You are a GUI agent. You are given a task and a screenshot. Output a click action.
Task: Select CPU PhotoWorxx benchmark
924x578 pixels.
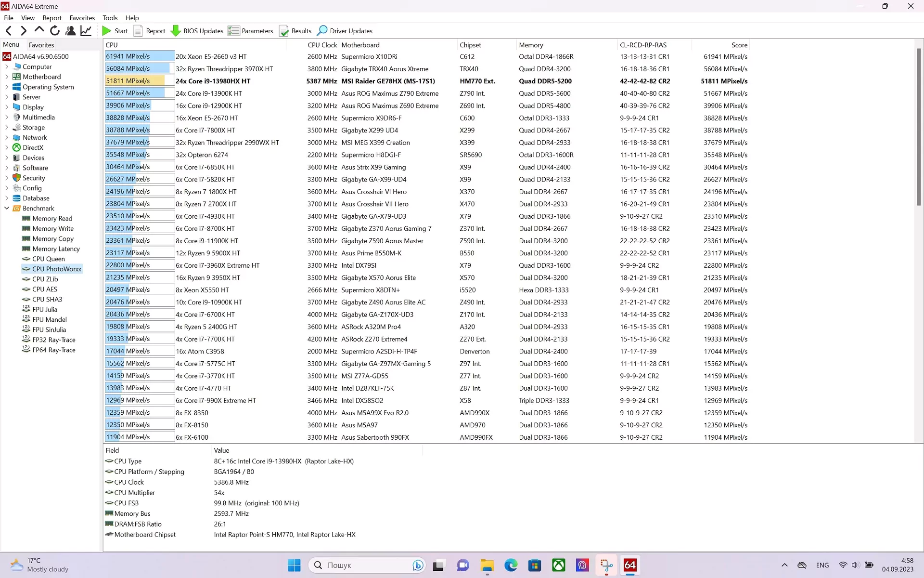click(56, 269)
